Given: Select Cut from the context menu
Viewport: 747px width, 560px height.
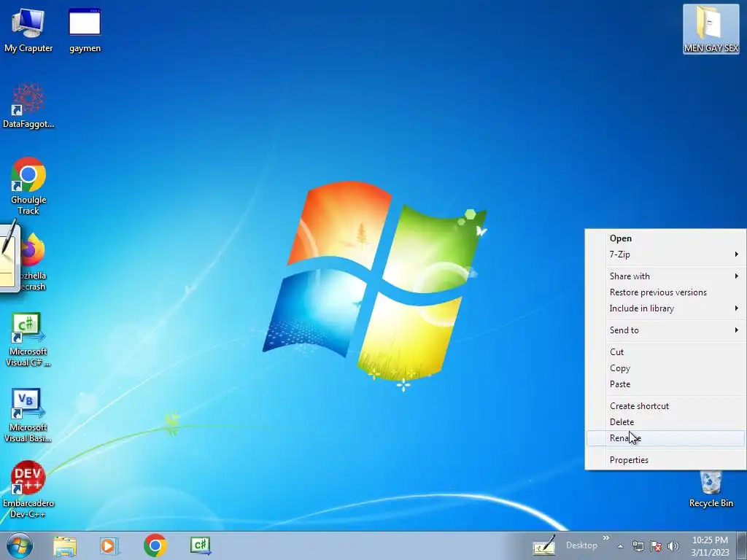Looking at the screenshot, I should [x=666, y=352].
